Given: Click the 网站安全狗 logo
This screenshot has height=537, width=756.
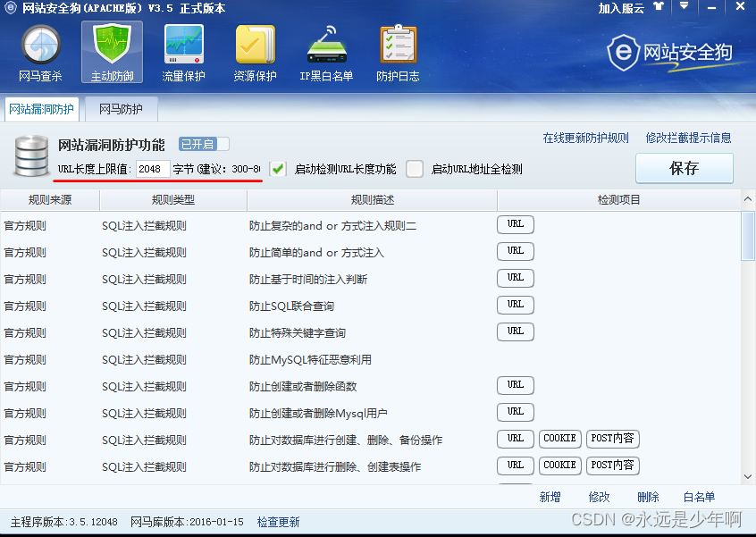Looking at the screenshot, I should 669,53.
